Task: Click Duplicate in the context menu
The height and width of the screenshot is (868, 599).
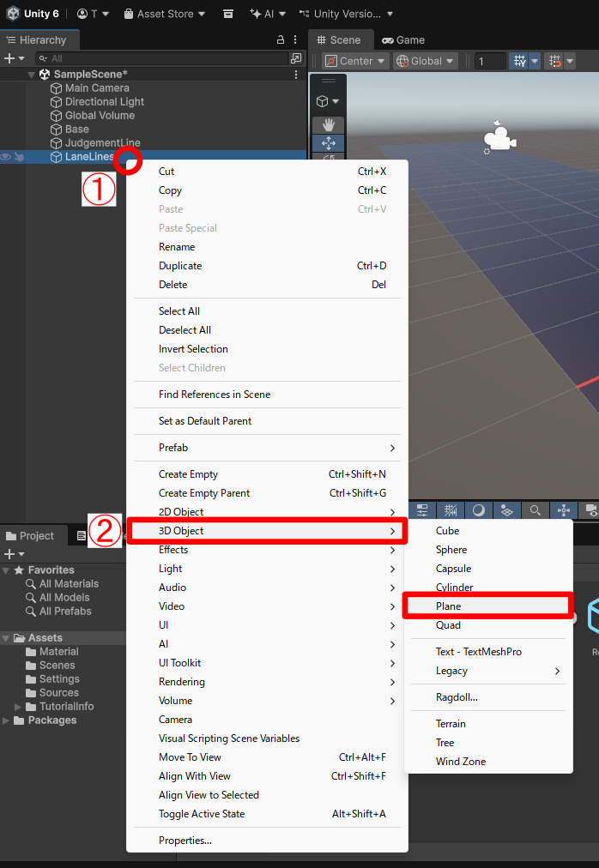Action: [x=180, y=266]
